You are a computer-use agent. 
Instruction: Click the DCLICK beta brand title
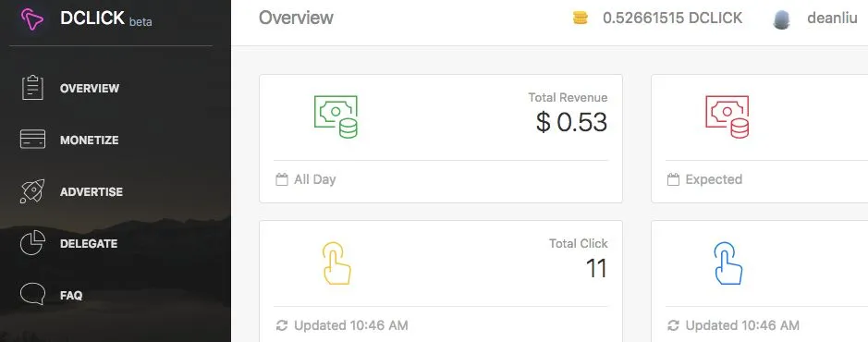point(105,18)
